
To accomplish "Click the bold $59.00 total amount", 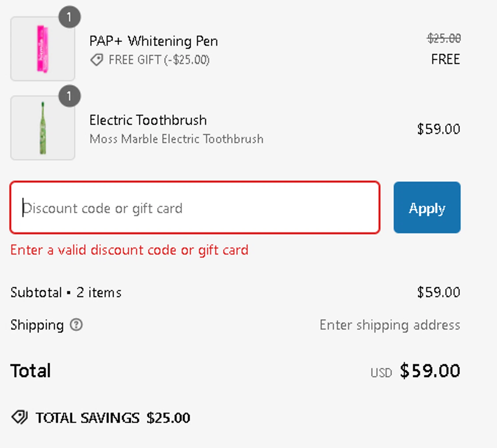I will (x=430, y=371).
